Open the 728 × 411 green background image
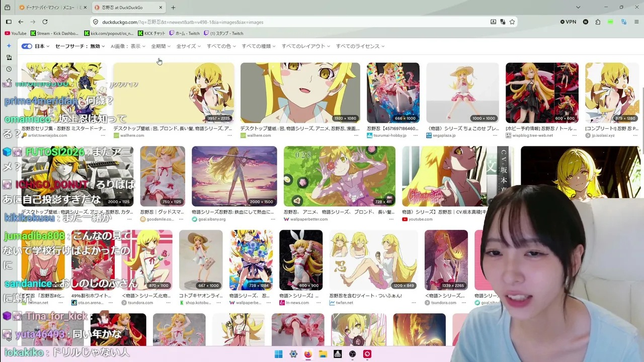The height and width of the screenshot is (362, 644). point(340,176)
